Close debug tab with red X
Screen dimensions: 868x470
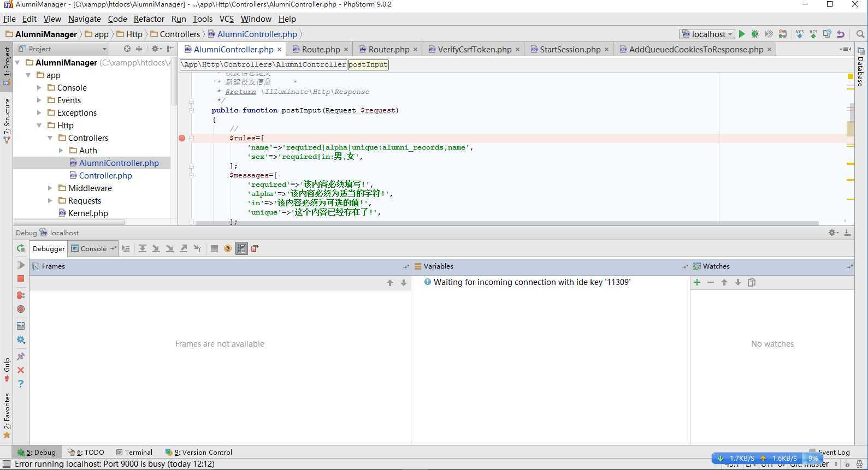point(21,370)
